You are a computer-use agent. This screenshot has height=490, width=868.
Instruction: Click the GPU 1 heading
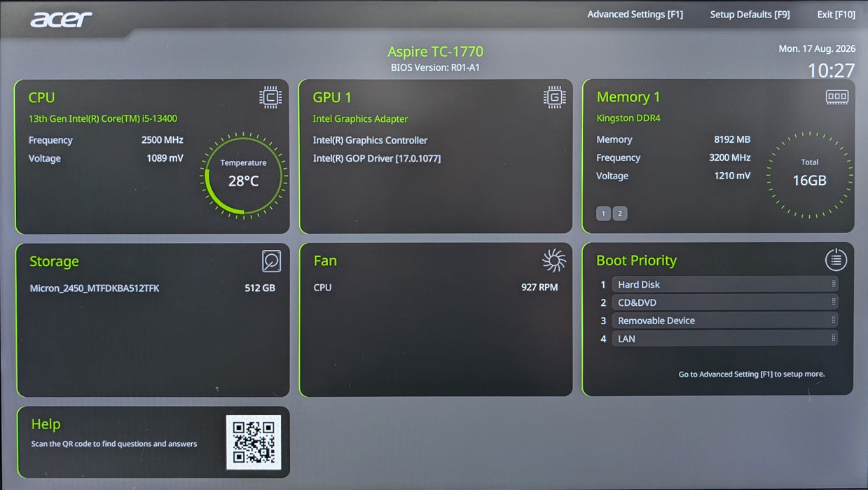[x=332, y=97]
